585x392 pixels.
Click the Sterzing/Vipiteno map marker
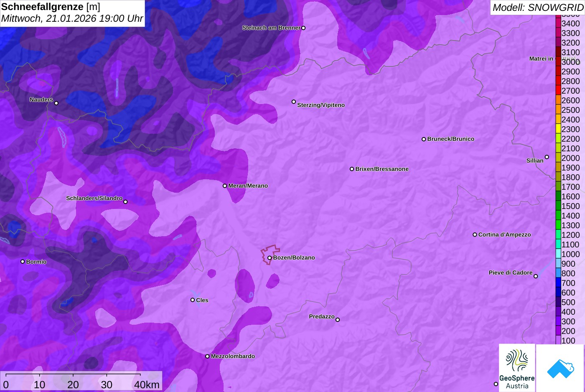(x=294, y=102)
